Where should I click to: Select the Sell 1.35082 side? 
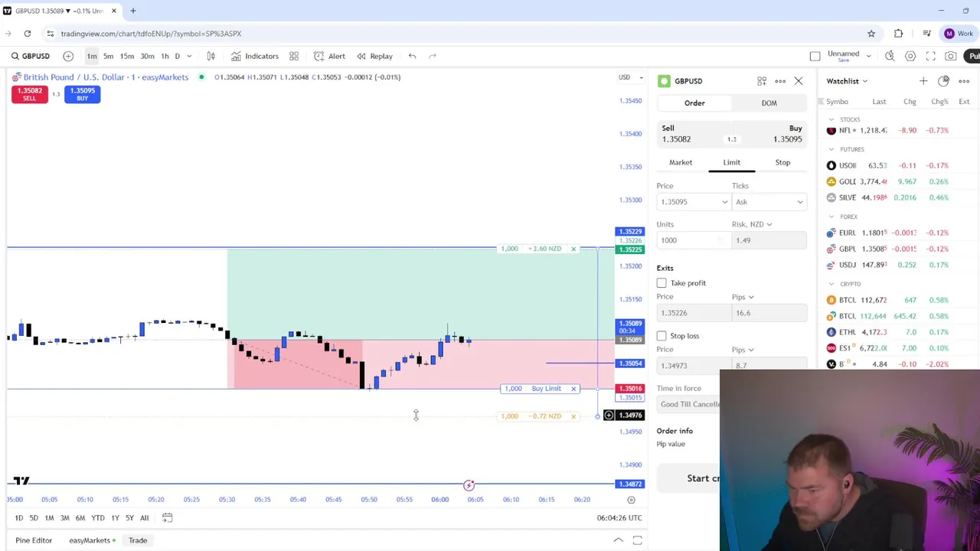point(689,134)
